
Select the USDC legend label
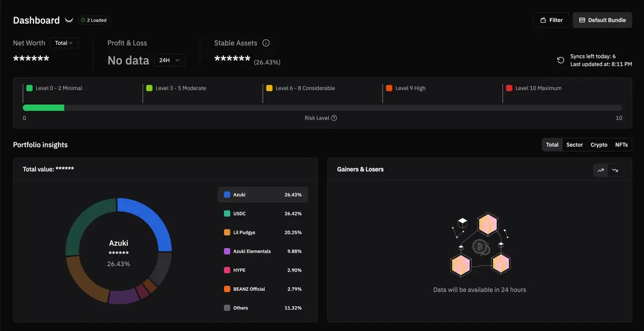click(x=240, y=213)
